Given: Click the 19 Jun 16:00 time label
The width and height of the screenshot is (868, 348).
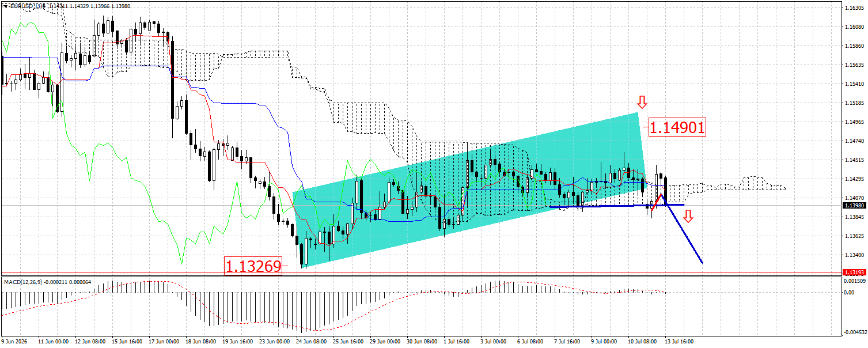Looking at the screenshot, I should [238, 341].
